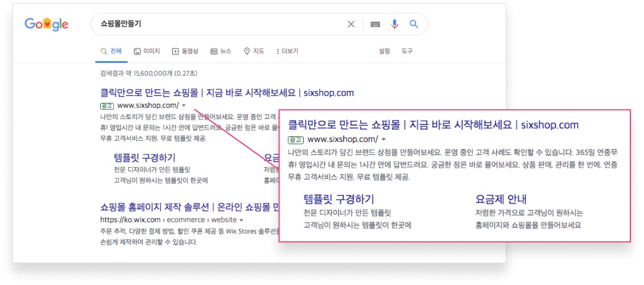644x285 pixels.
Task: Expand arrow next to ko.wix.com URL
Action: click(x=241, y=219)
